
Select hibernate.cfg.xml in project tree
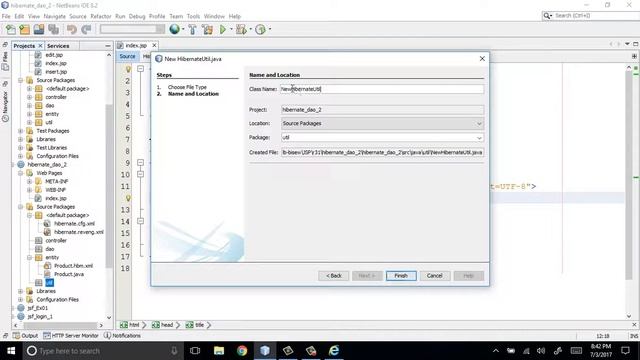coord(74,224)
